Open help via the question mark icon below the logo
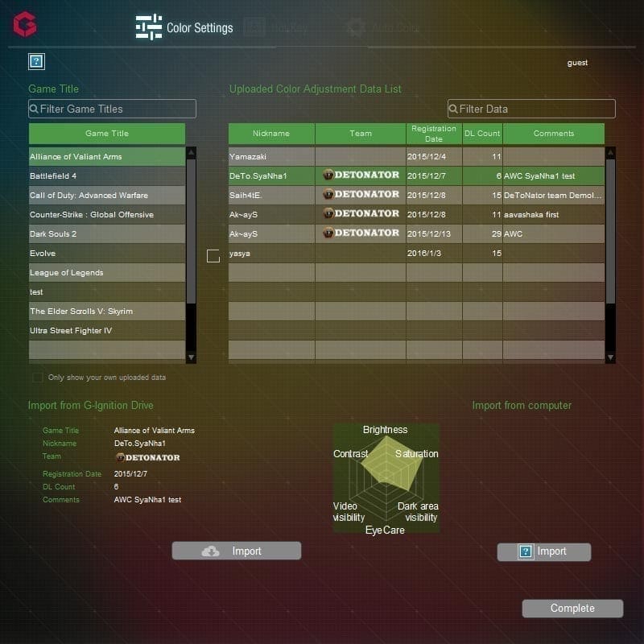This screenshot has height=644, width=644. [x=36, y=61]
